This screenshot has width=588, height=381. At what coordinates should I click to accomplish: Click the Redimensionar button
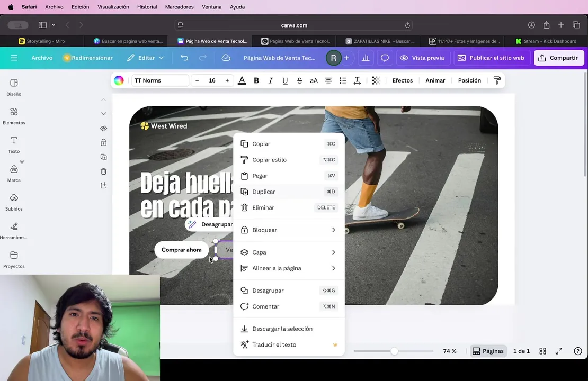88,58
